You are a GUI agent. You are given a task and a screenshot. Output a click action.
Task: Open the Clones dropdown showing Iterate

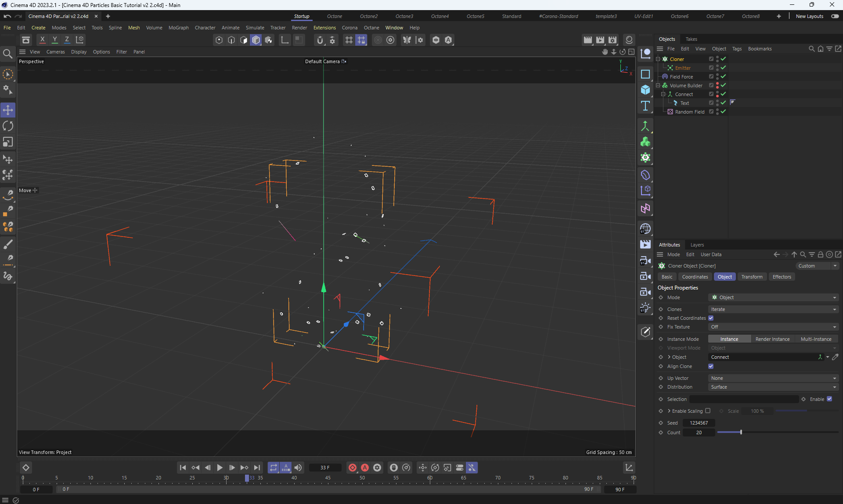pyautogui.click(x=773, y=309)
